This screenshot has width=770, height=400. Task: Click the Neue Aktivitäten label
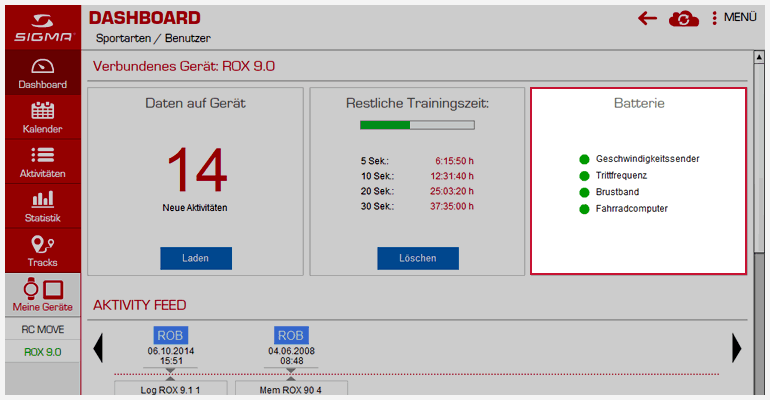[x=195, y=208]
